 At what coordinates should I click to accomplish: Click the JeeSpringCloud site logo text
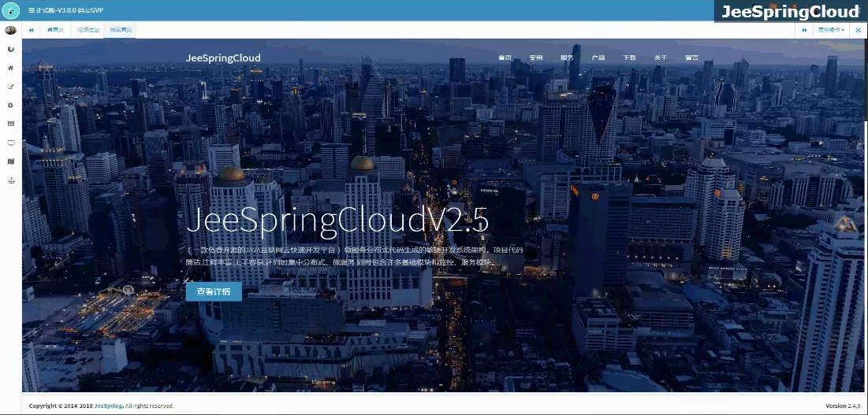(223, 58)
